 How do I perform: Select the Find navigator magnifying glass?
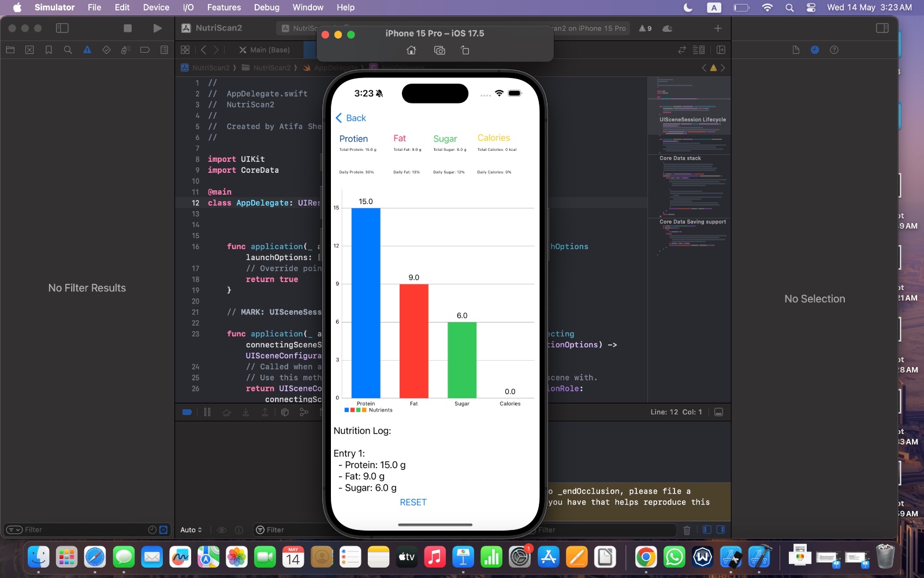click(68, 50)
